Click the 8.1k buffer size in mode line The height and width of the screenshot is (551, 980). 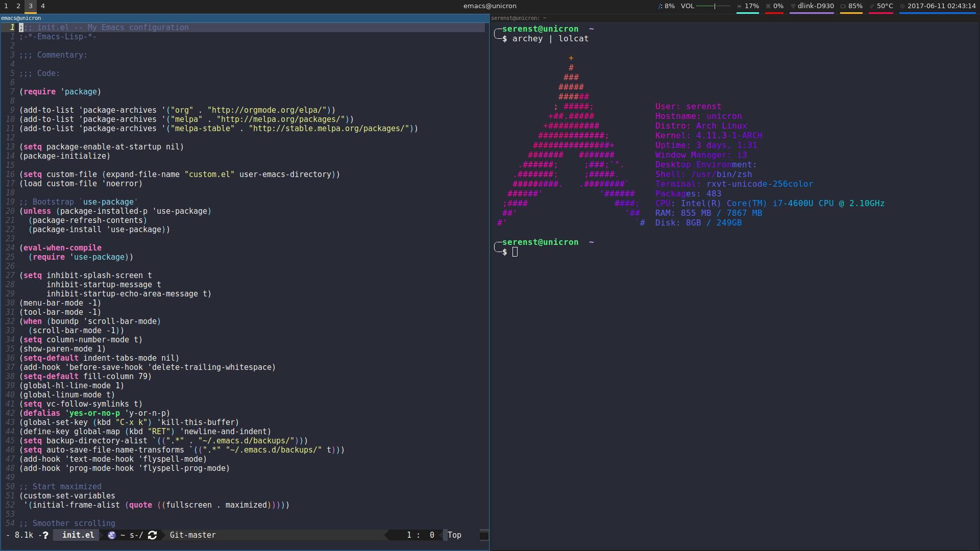pyautogui.click(x=23, y=535)
